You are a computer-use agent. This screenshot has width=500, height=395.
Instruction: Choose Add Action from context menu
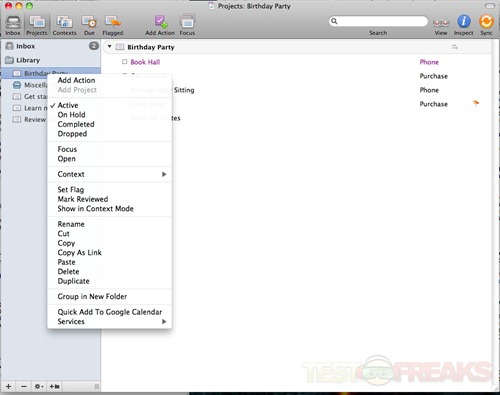(76, 80)
